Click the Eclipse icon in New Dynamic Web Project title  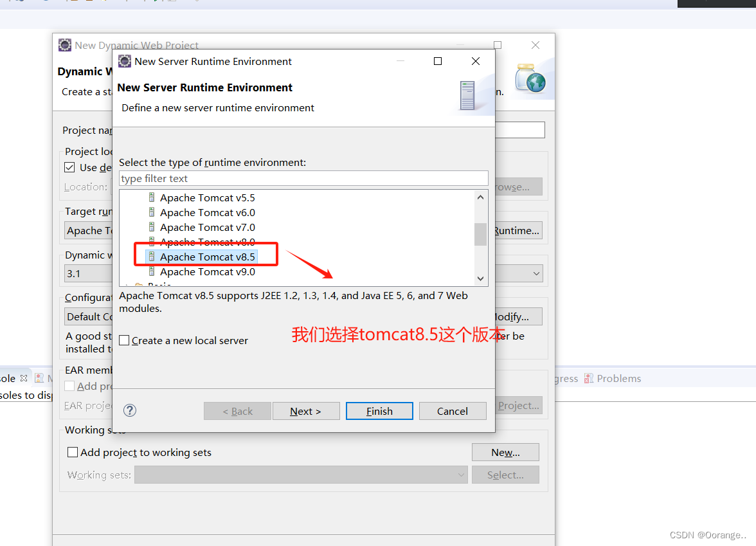click(x=64, y=45)
